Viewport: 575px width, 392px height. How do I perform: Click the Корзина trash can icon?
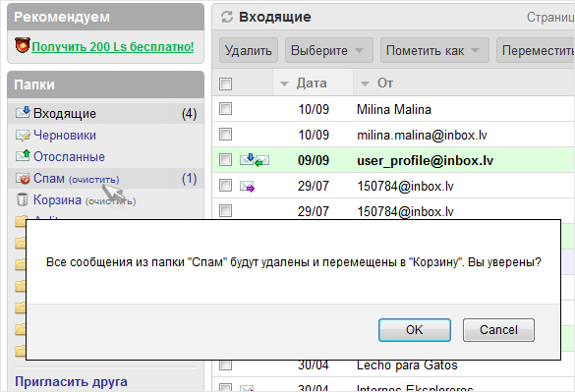pyautogui.click(x=23, y=199)
